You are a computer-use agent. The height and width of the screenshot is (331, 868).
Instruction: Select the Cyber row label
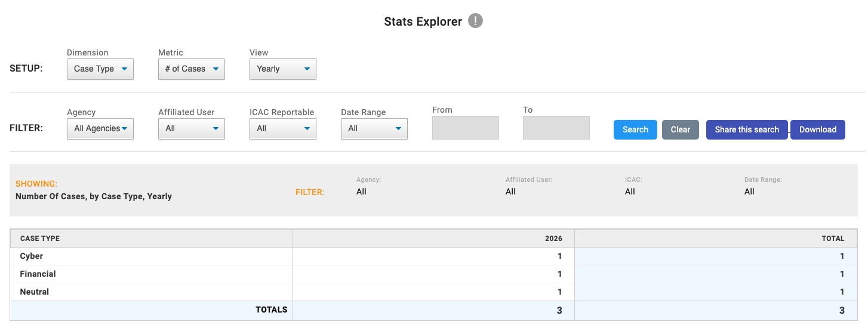point(32,256)
